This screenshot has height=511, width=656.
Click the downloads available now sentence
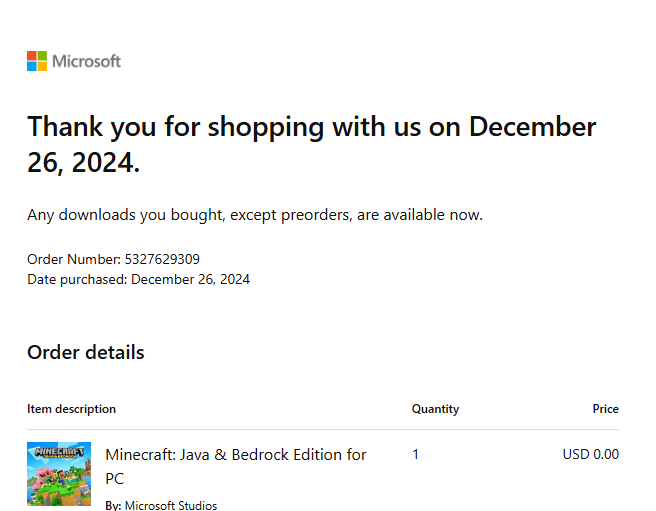click(255, 215)
